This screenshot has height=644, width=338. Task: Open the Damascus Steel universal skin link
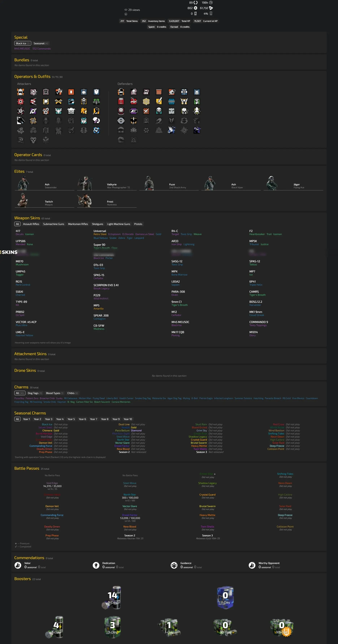click(x=145, y=234)
